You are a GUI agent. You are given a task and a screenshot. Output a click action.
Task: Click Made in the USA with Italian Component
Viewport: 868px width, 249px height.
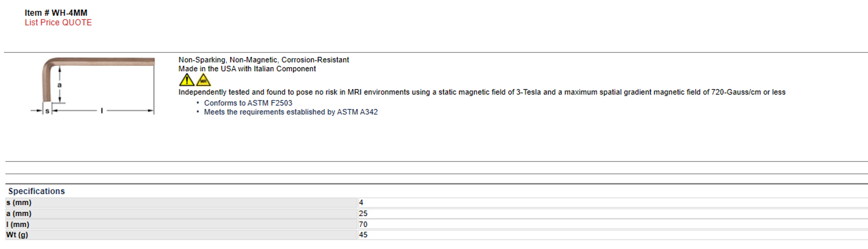pyautogui.click(x=247, y=69)
